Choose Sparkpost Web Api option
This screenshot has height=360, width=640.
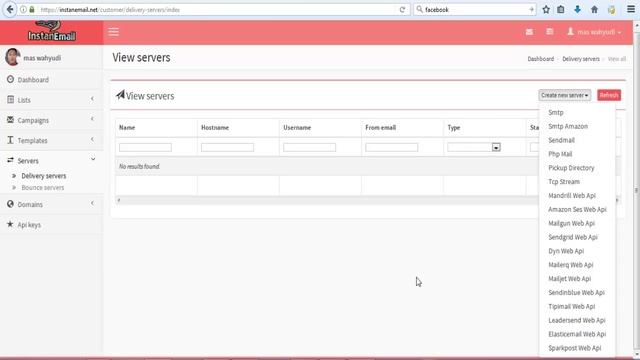click(574, 348)
